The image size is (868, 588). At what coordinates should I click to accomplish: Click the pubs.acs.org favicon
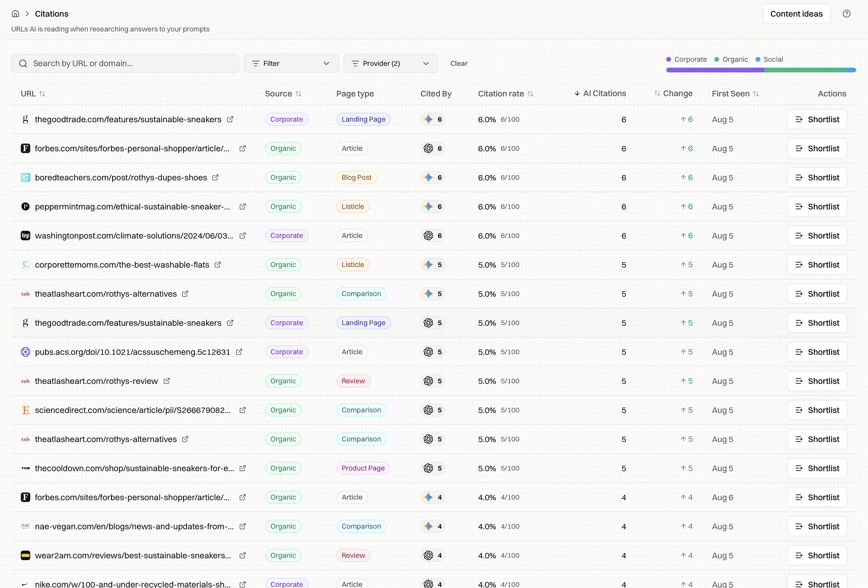(x=26, y=352)
